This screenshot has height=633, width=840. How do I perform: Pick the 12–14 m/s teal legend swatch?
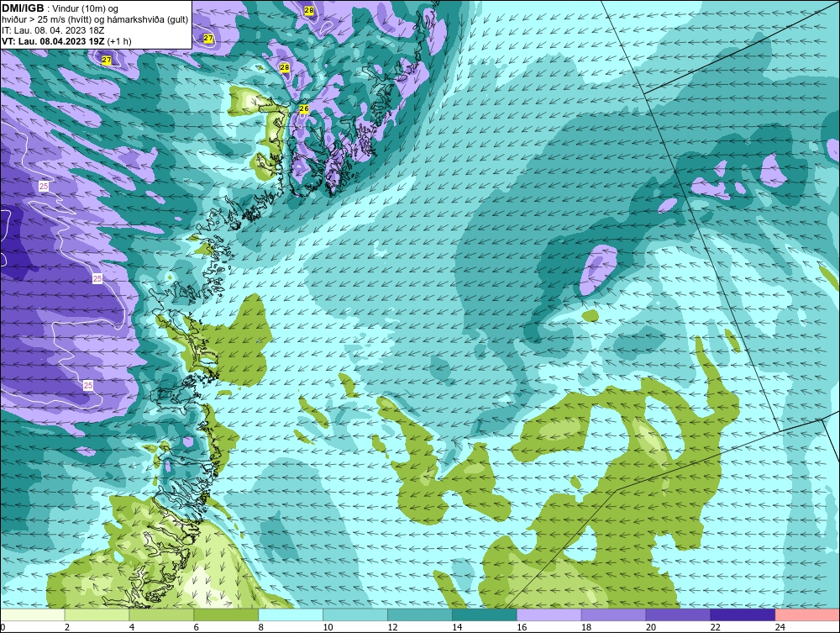click(420, 615)
